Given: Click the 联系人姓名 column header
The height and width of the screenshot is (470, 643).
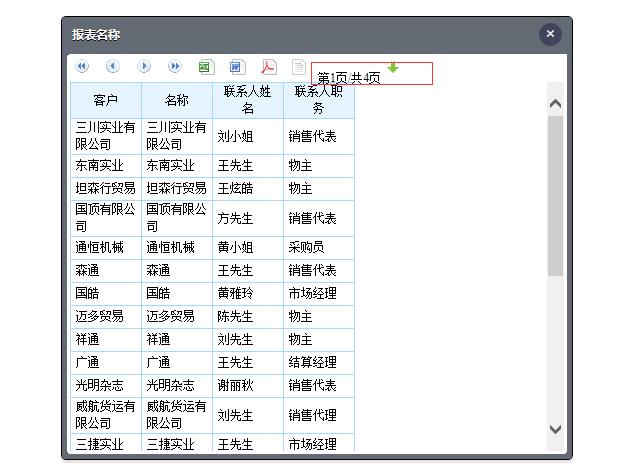Looking at the screenshot, I should pos(248,100).
